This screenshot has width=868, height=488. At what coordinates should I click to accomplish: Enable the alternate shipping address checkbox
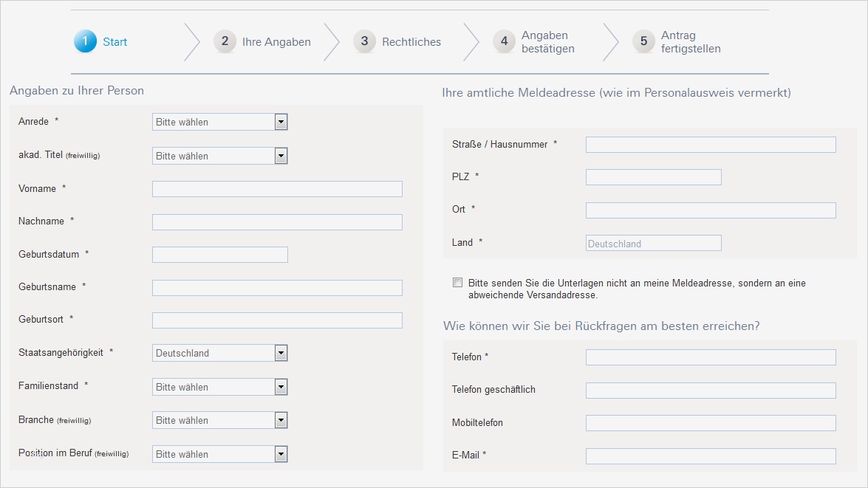pyautogui.click(x=458, y=283)
